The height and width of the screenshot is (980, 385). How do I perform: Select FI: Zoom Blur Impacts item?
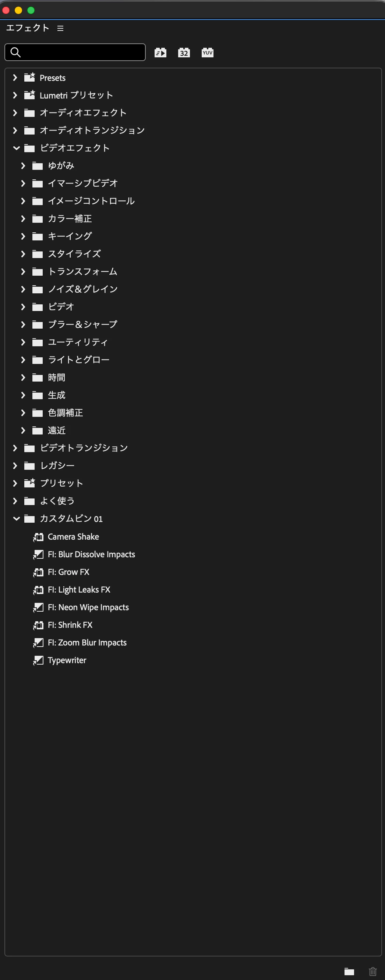tap(87, 643)
